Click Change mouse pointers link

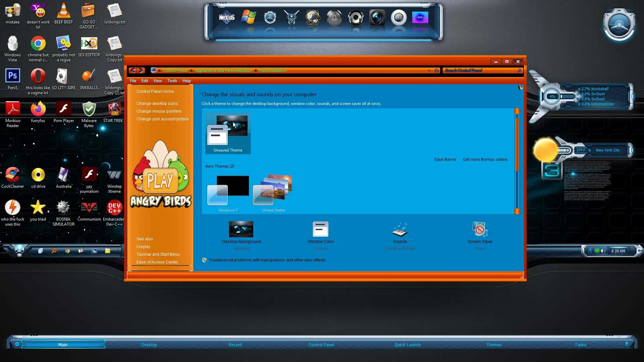click(x=159, y=111)
